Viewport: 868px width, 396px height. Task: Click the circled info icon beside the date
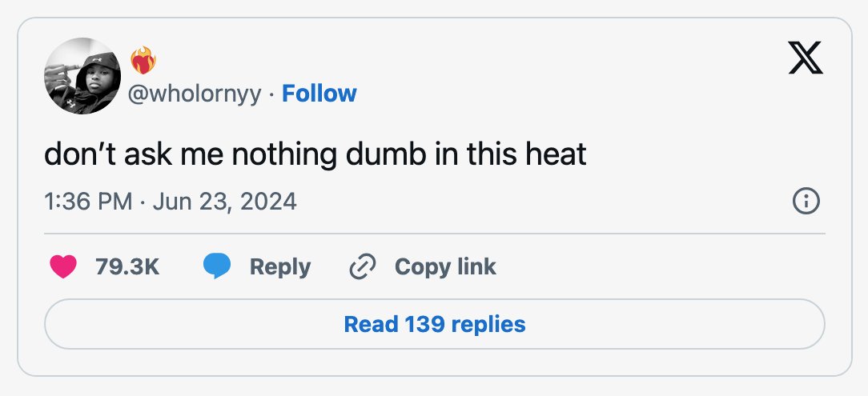tap(806, 202)
